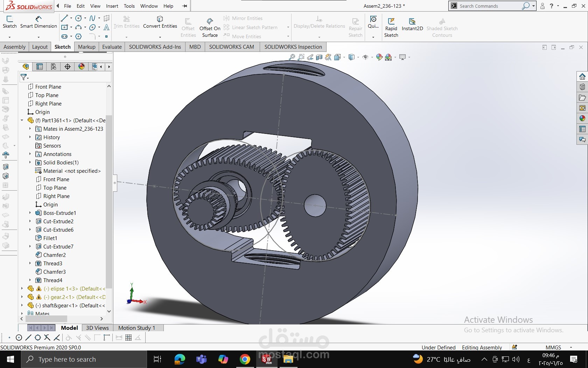The width and height of the screenshot is (588, 368).
Task: Open the File menu
Action: point(68,6)
